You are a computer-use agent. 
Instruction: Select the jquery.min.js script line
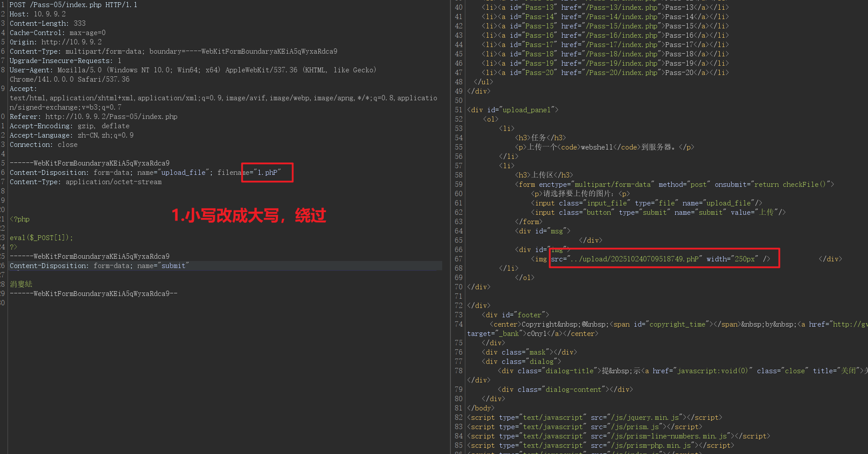click(x=595, y=418)
